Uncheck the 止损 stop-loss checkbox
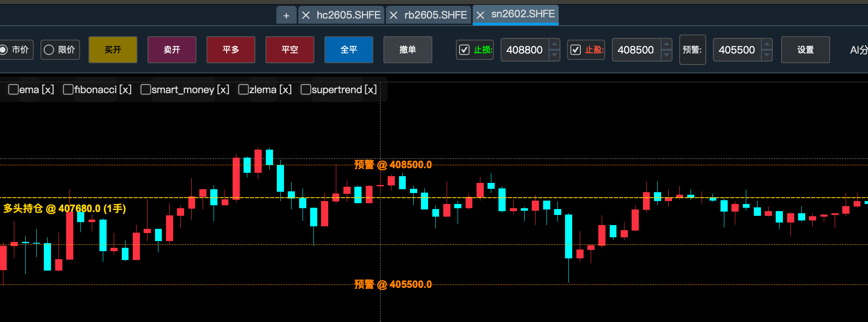The width and height of the screenshot is (868, 322). click(x=464, y=50)
